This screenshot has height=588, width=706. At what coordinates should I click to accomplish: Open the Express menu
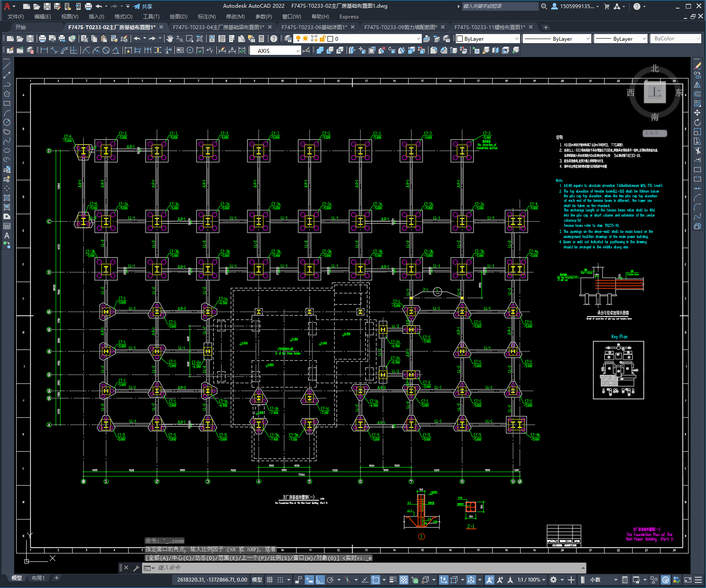point(349,17)
